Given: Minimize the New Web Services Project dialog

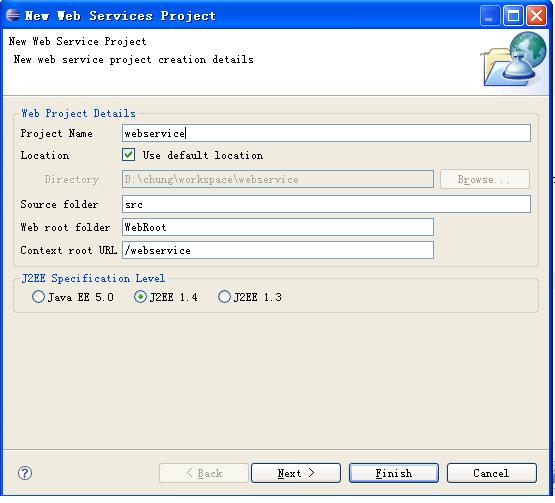Looking at the screenshot, I should point(490,16).
